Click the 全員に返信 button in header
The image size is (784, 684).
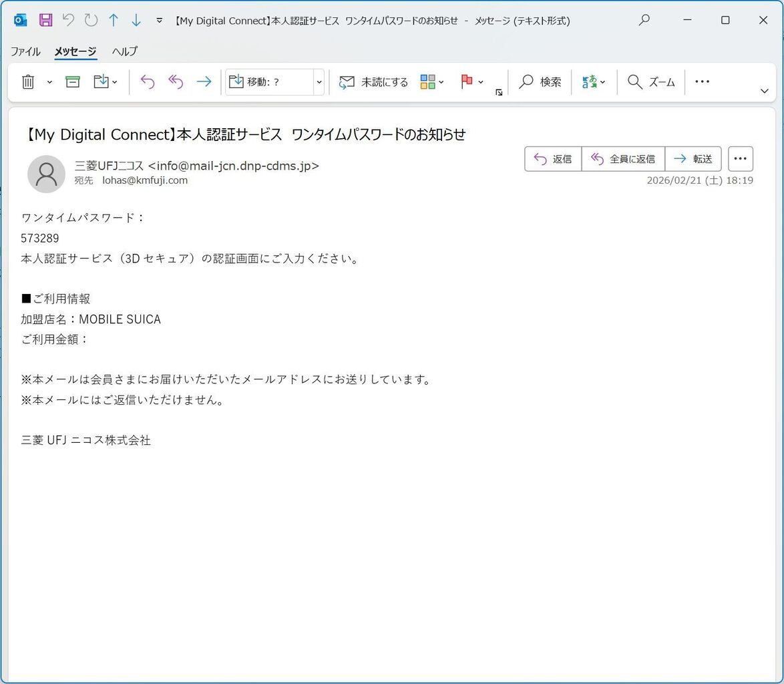coord(623,159)
